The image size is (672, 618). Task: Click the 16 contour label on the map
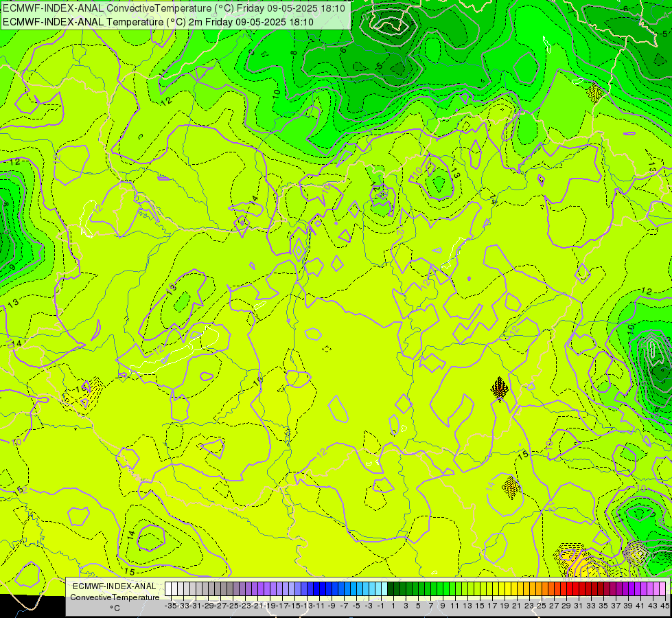pos(258,380)
